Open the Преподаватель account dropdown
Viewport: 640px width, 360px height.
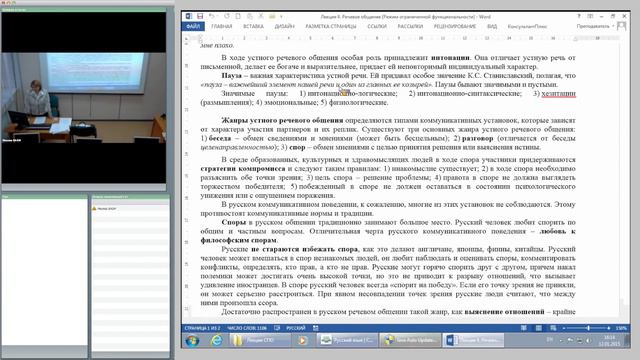595,26
